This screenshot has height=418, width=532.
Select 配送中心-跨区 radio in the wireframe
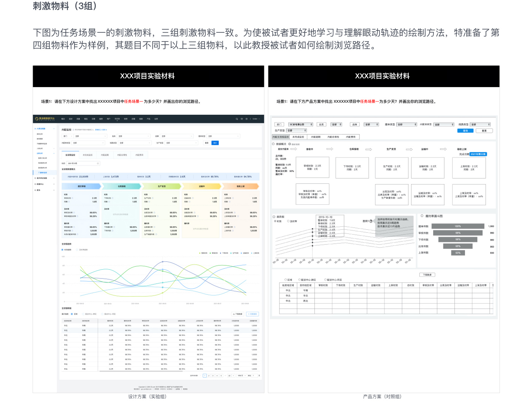tap(300, 280)
